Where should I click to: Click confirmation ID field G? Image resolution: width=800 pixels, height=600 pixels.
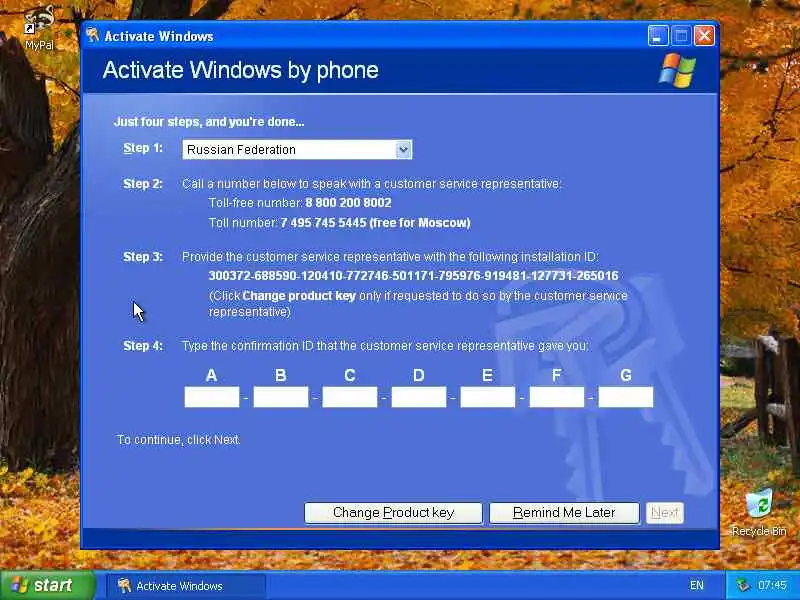point(626,397)
